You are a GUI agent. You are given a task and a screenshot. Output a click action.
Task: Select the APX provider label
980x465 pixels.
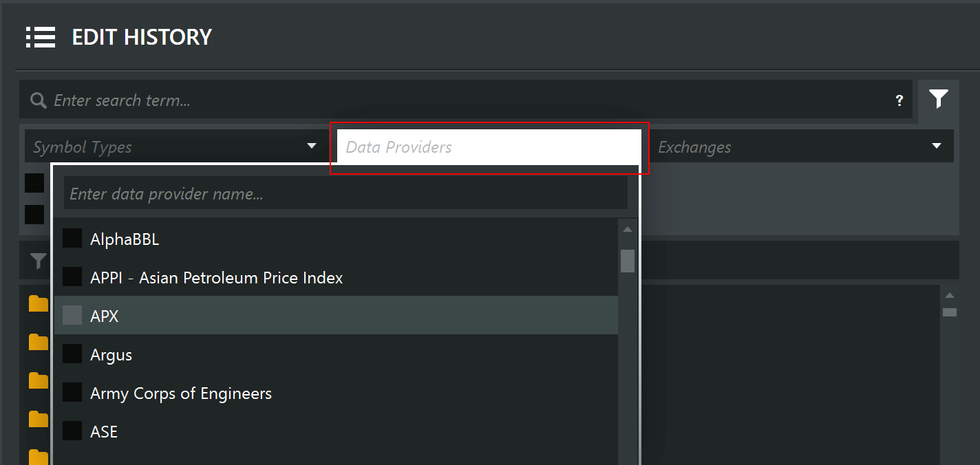coord(105,316)
